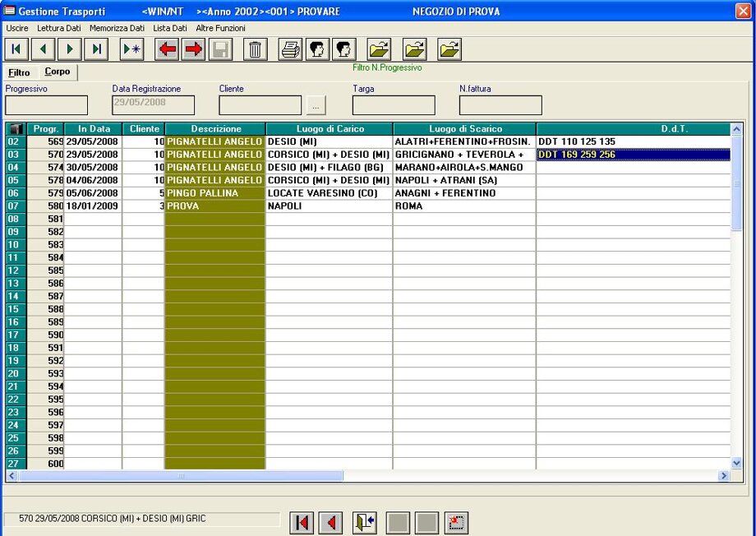Open the Lettura Dati menu
This screenshot has width=756, height=536.
coord(59,28)
